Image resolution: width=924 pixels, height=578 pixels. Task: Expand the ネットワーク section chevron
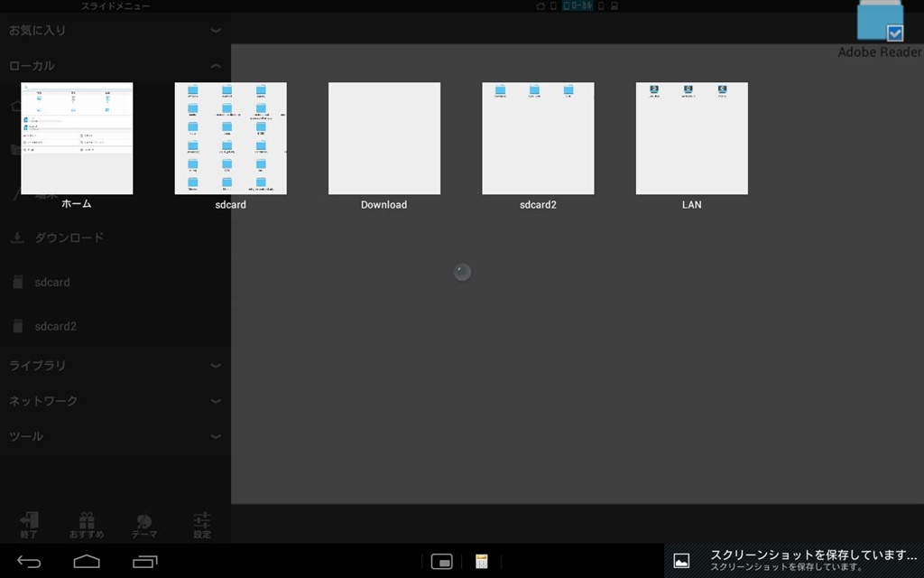216,400
